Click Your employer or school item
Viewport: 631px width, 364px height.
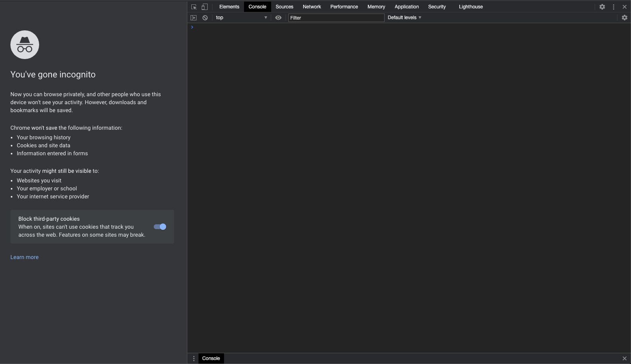[47, 188]
